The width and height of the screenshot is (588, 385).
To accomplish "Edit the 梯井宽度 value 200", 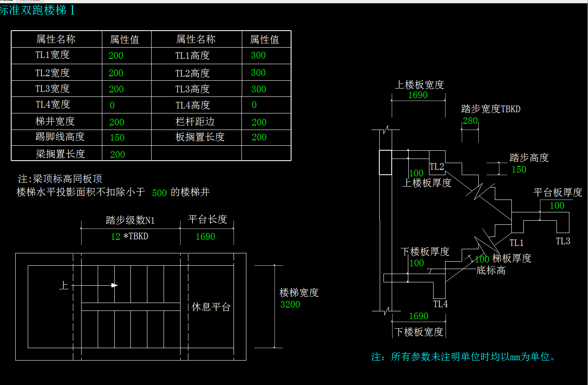I will (x=117, y=122).
